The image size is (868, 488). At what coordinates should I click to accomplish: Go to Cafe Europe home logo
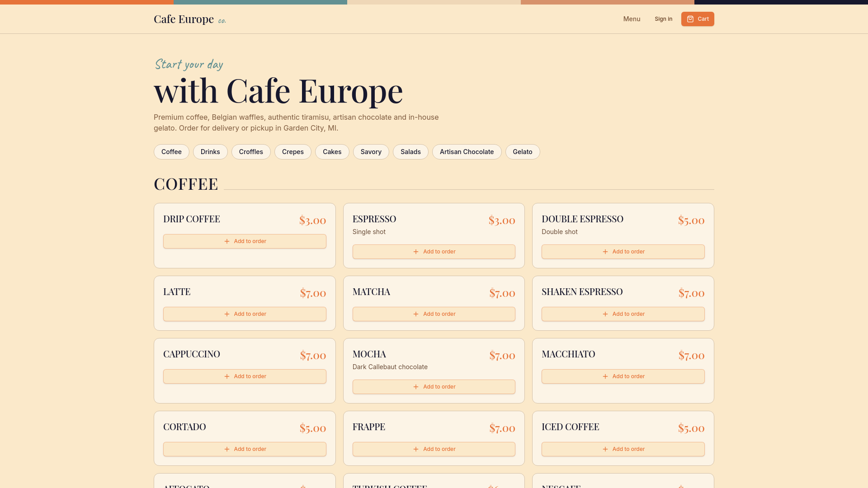[190, 19]
